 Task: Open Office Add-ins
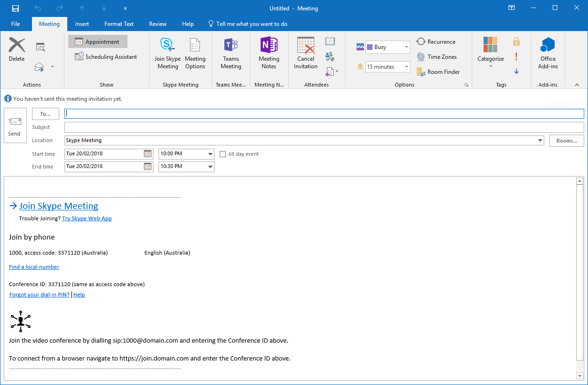[548, 54]
